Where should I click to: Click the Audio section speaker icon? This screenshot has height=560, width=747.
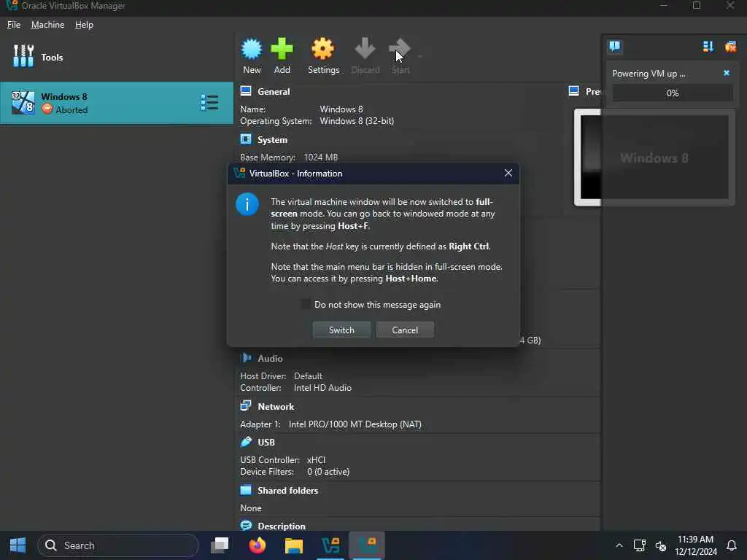coord(246,357)
